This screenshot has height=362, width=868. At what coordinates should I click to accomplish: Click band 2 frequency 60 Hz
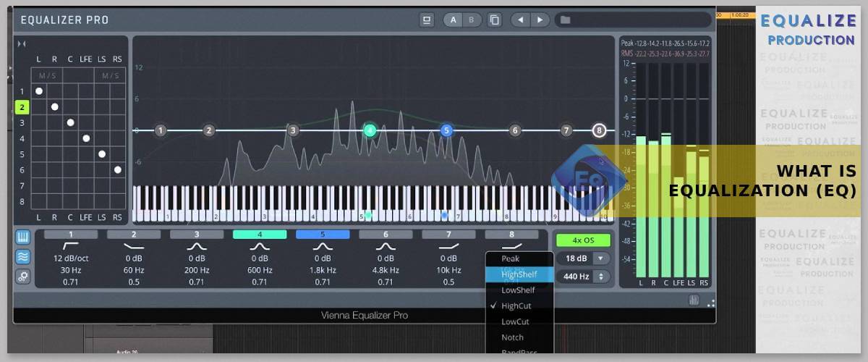point(134,270)
